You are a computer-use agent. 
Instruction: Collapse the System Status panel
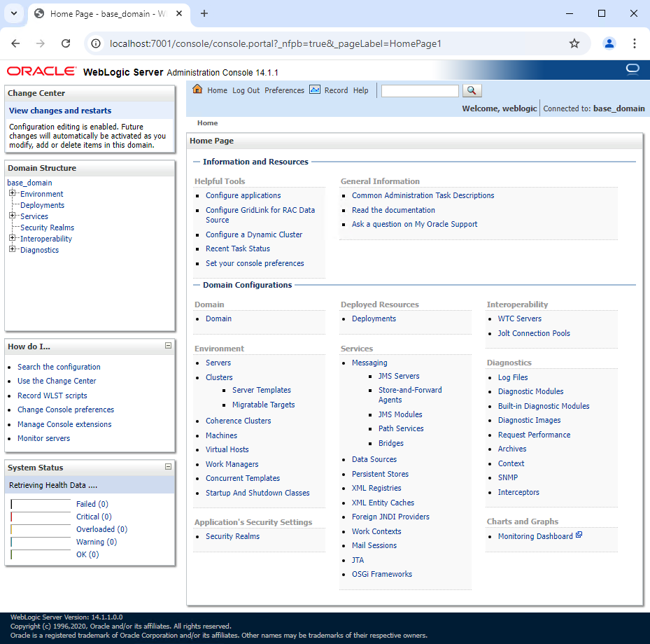169,466
